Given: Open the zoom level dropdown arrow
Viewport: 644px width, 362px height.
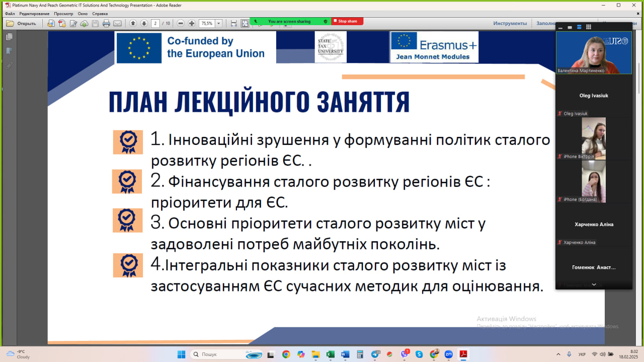Looking at the screenshot, I should point(219,23).
